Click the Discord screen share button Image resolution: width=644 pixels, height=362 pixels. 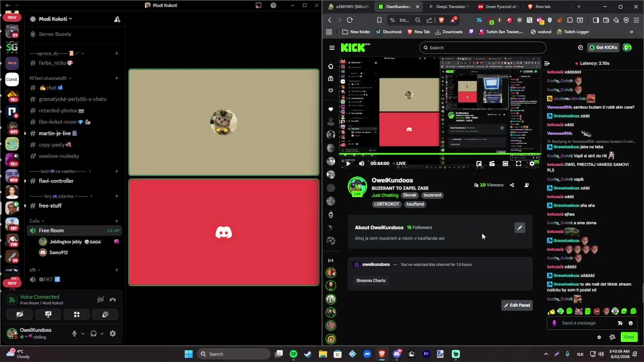coord(48,314)
